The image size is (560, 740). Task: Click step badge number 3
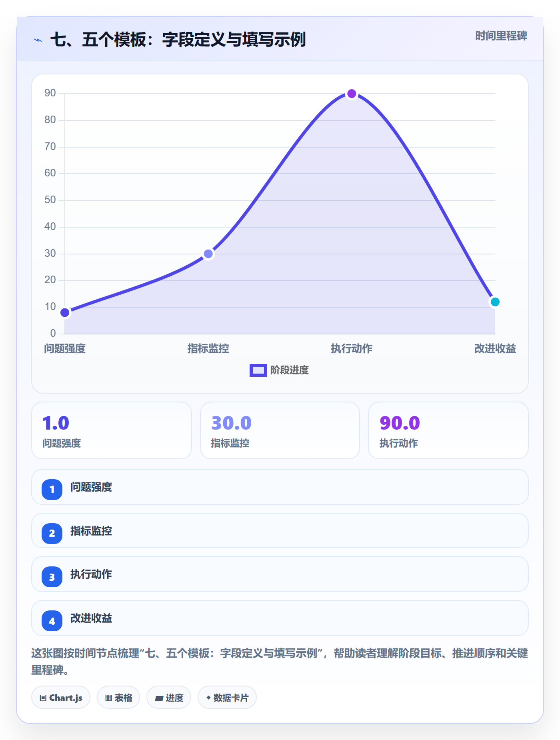pyautogui.click(x=52, y=577)
